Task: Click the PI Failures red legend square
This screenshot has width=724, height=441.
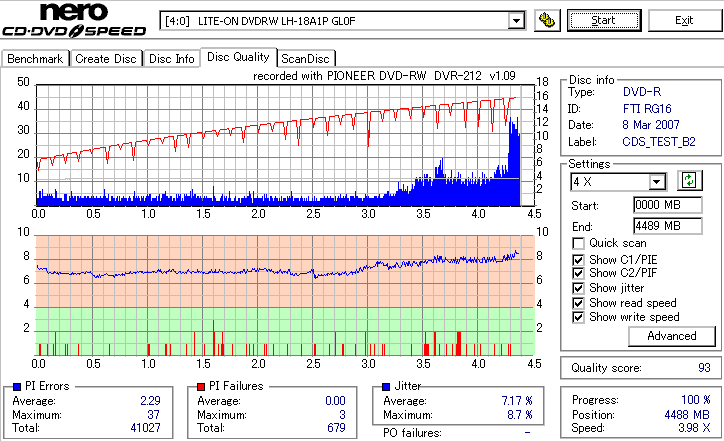Action: coord(201,387)
